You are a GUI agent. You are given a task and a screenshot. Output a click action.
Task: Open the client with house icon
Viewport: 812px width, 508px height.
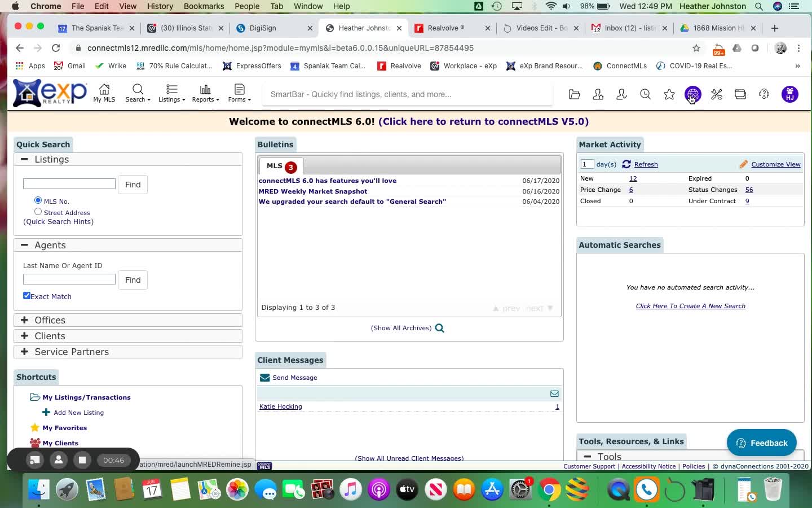598,94
